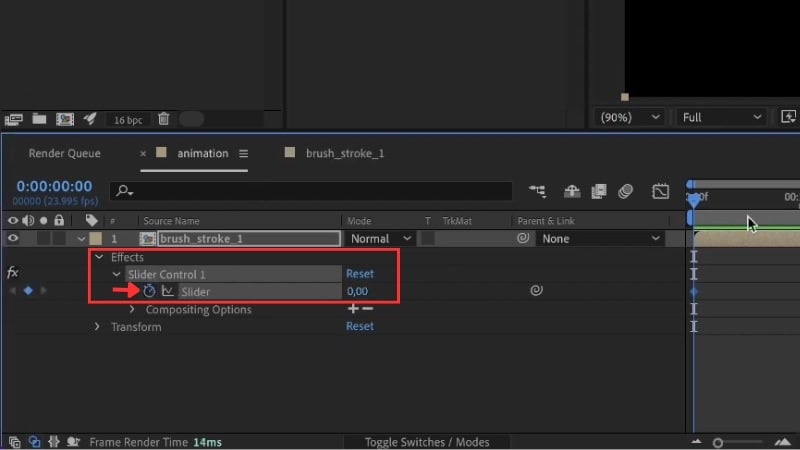Select the brush_stroke_1 layer name
Image resolution: width=800 pixels, height=450 pixels.
pos(248,239)
